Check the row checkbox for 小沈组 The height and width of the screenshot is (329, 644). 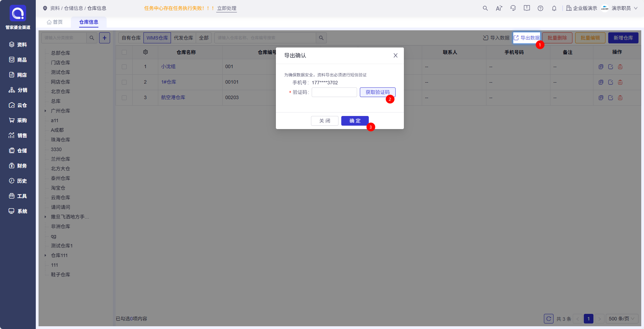click(x=124, y=67)
